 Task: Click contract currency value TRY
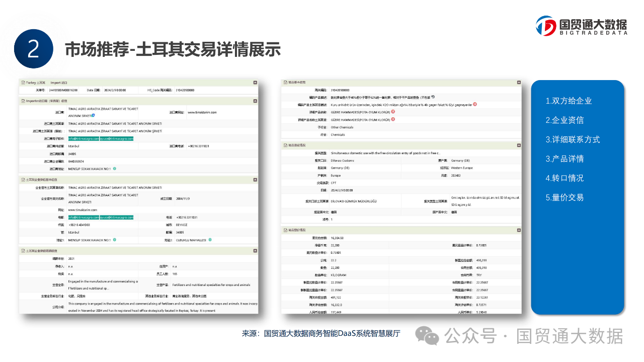tap(478, 275)
